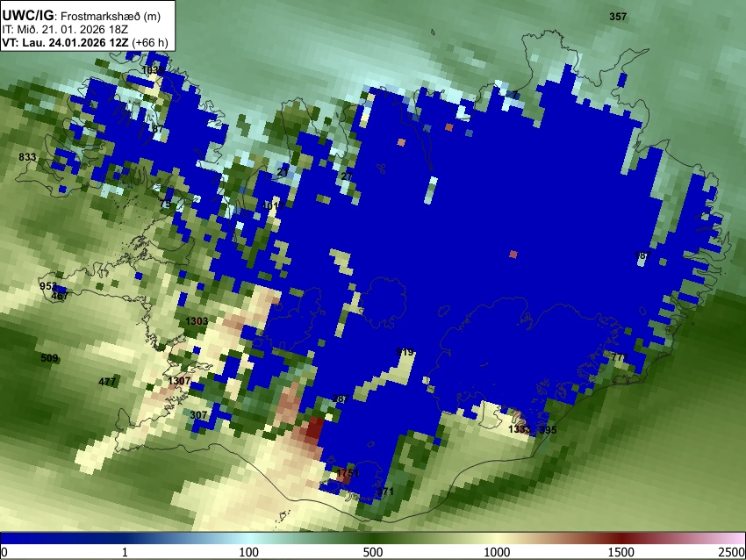Click the map value 467
The width and height of the screenshot is (746, 560).
point(60,296)
